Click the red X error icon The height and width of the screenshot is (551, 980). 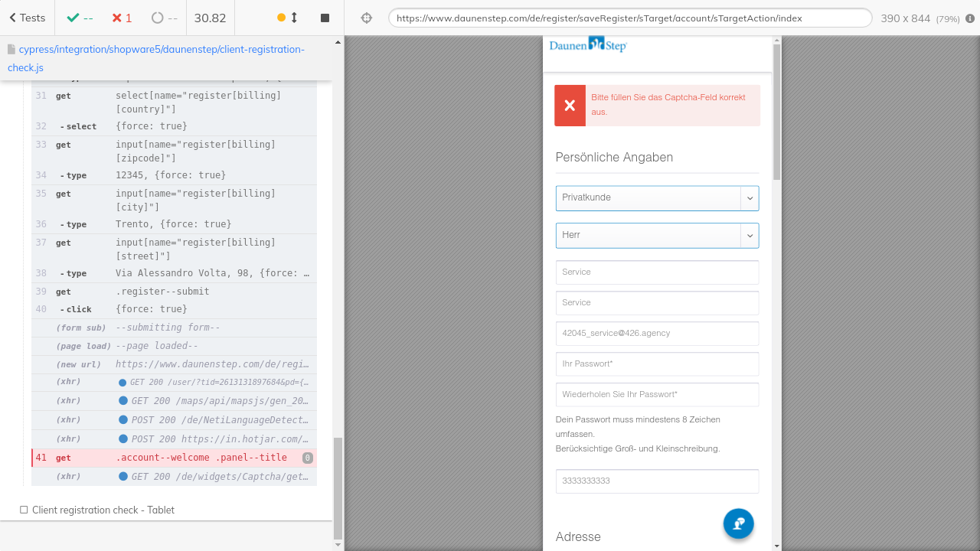570,106
